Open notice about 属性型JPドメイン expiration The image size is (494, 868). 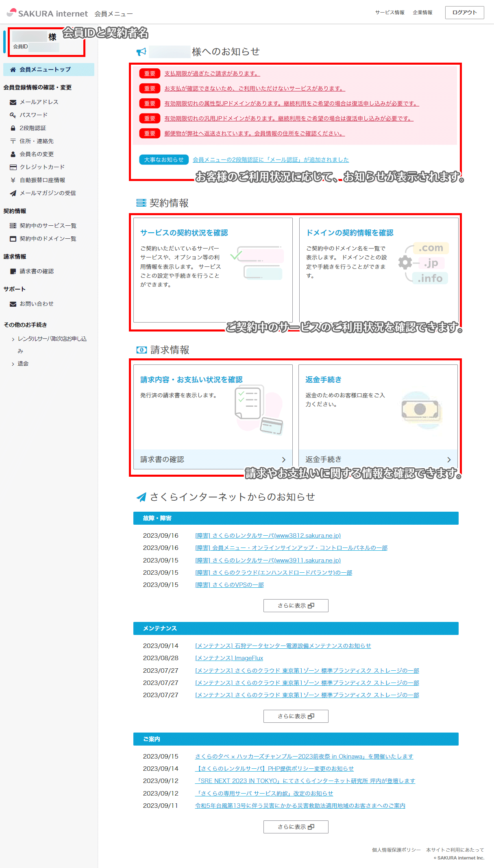[292, 104]
